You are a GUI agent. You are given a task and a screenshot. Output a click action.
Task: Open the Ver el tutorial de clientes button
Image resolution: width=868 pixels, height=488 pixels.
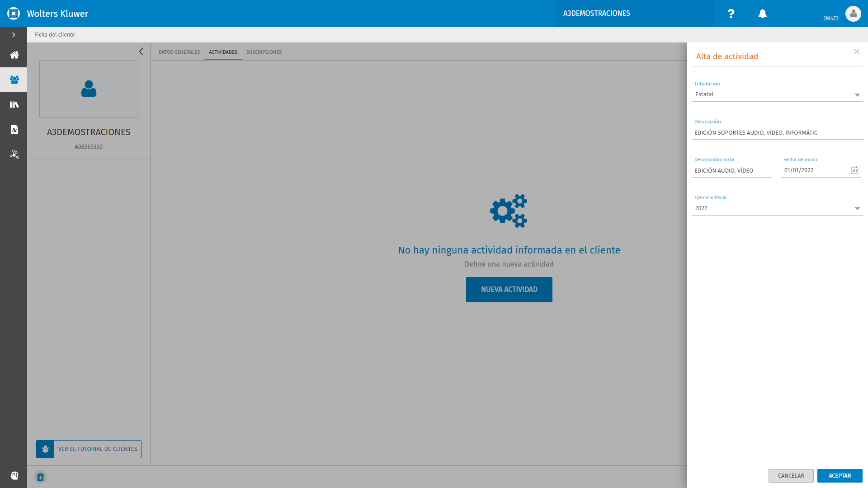[89, 449]
